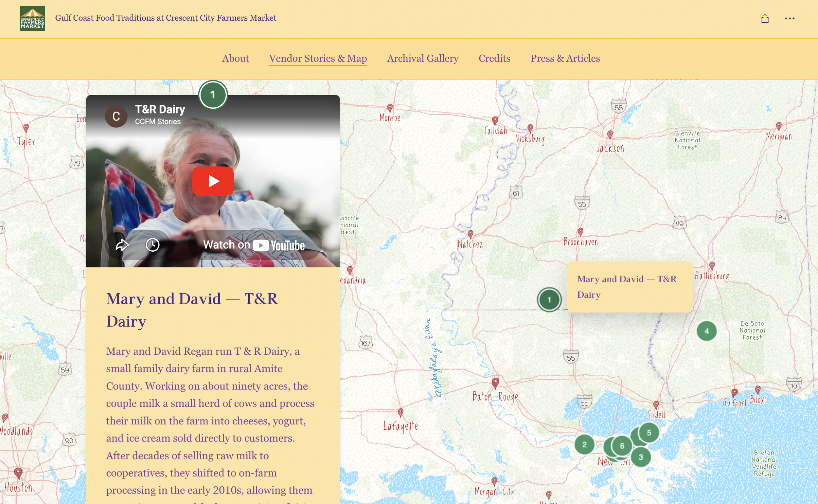Click the T&R Dairy video title
This screenshot has width=818, height=504.
[160, 109]
